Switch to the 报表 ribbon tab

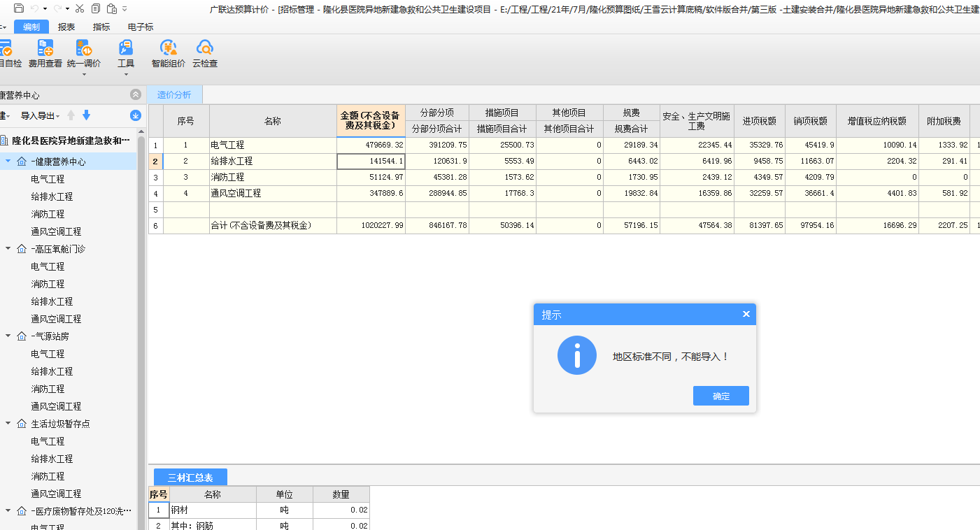tap(66, 27)
